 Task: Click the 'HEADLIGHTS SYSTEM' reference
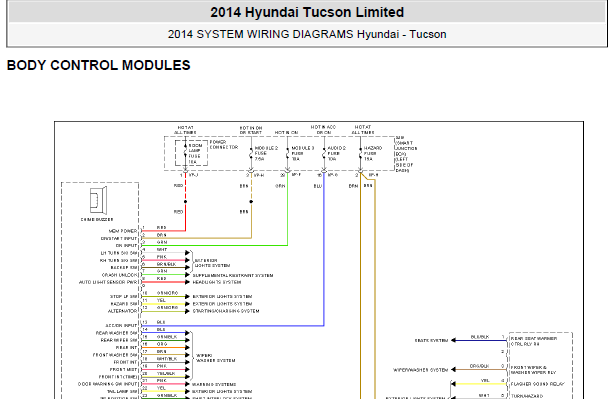[x=217, y=282]
